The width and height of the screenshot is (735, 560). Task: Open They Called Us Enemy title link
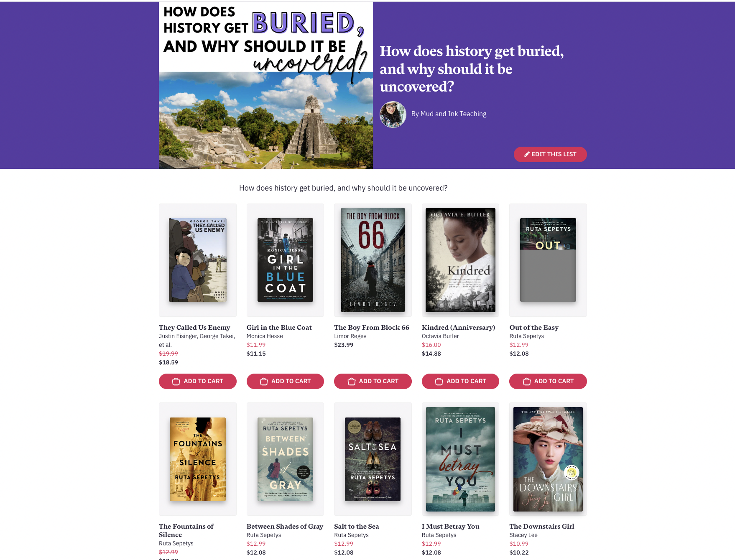194,327
